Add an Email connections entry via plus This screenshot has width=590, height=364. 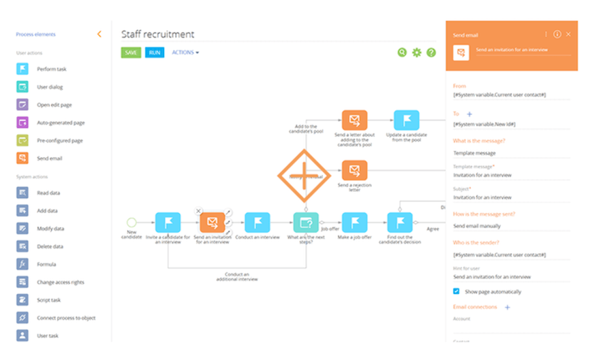point(507,308)
